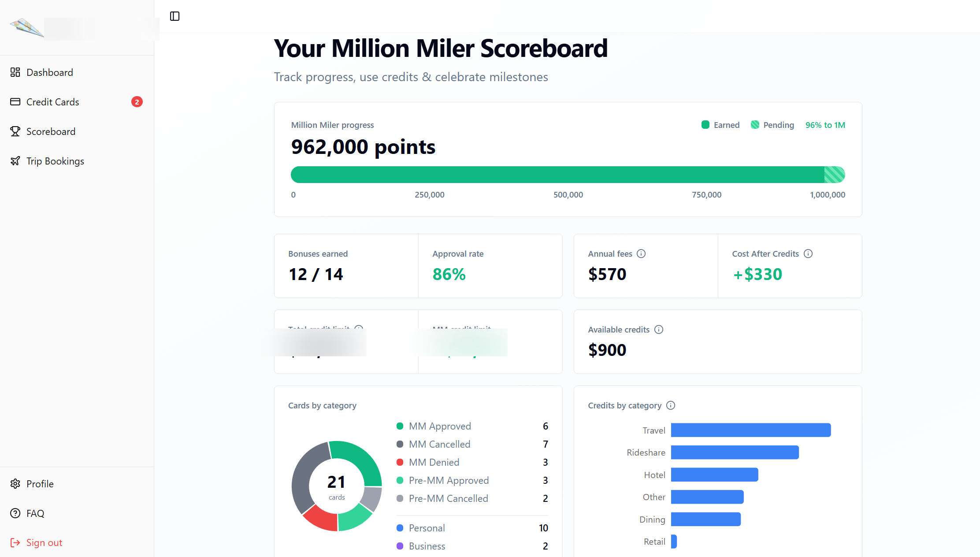This screenshot has width=980, height=557.
Task: Click the Pre-MM Approved legend row
Action: pos(472,480)
